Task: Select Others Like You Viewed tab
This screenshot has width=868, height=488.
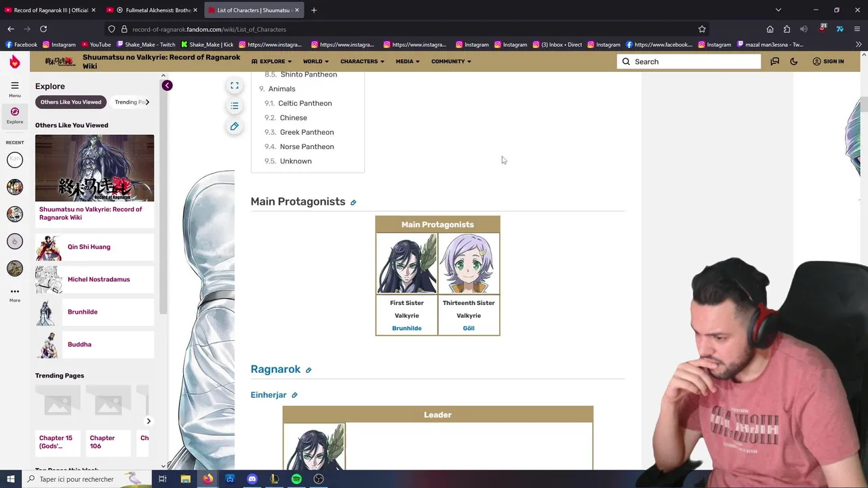Action: tap(71, 102)
